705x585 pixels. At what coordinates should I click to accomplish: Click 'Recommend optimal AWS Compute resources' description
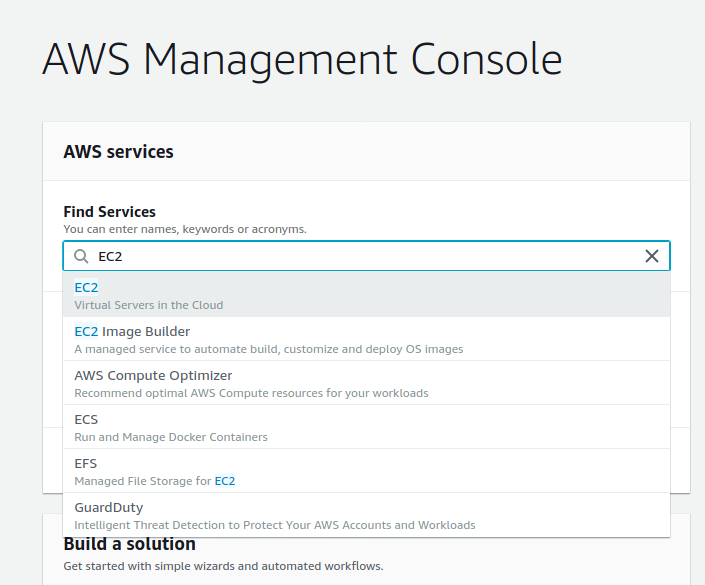[x=251, y=393]
